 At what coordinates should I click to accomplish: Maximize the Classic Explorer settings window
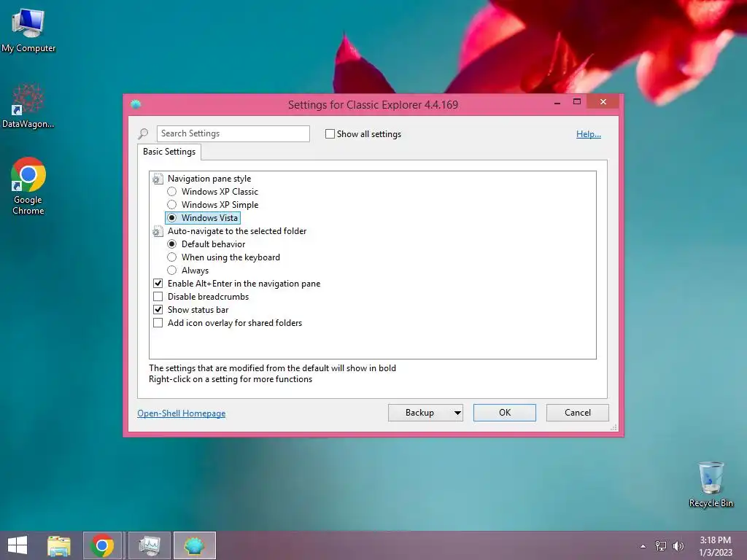(x=577, y=102)
